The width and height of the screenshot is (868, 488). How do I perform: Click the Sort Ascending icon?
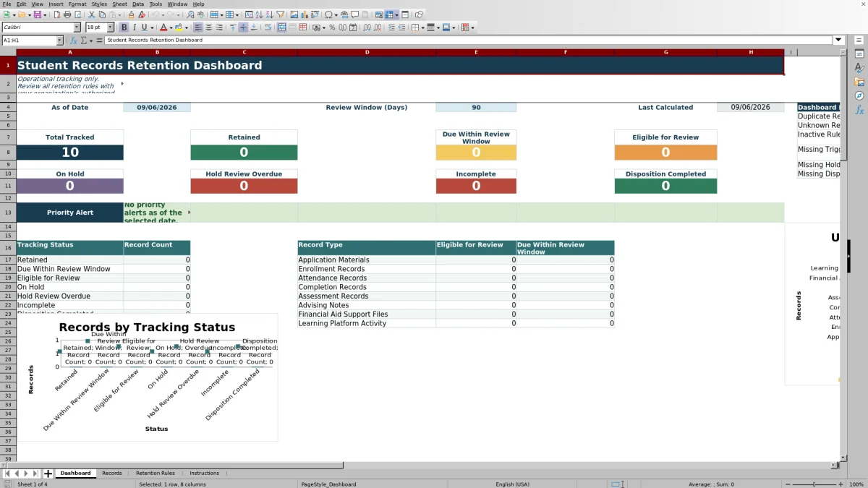[259, 14]
